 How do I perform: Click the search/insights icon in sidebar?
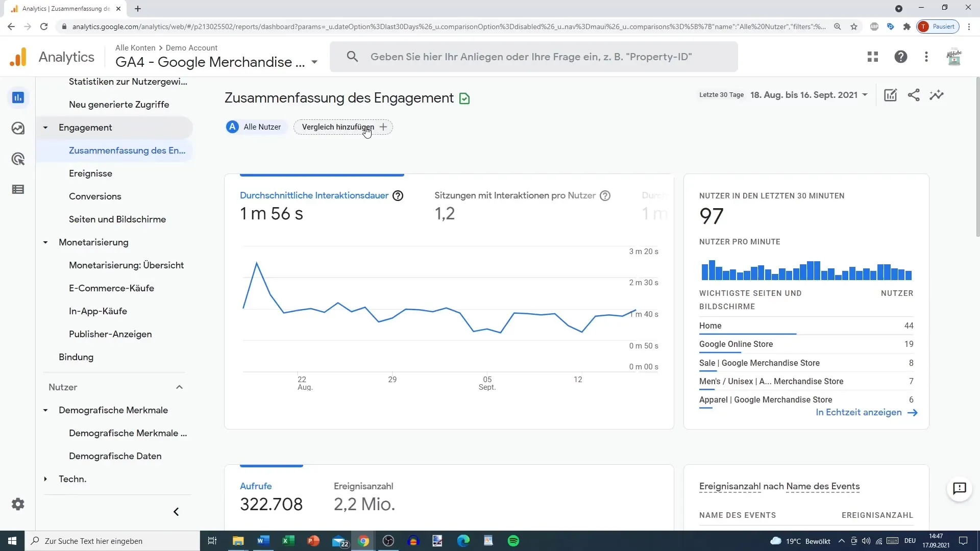point(18,129)
